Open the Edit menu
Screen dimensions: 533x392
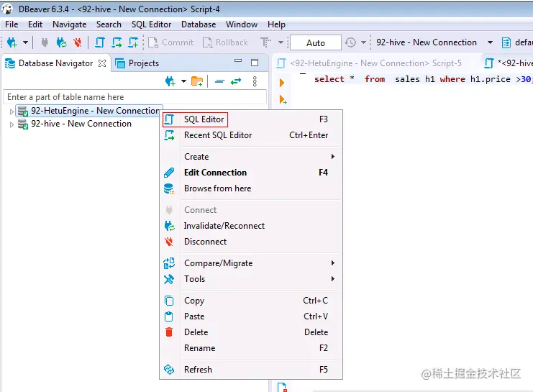point(35,24)
